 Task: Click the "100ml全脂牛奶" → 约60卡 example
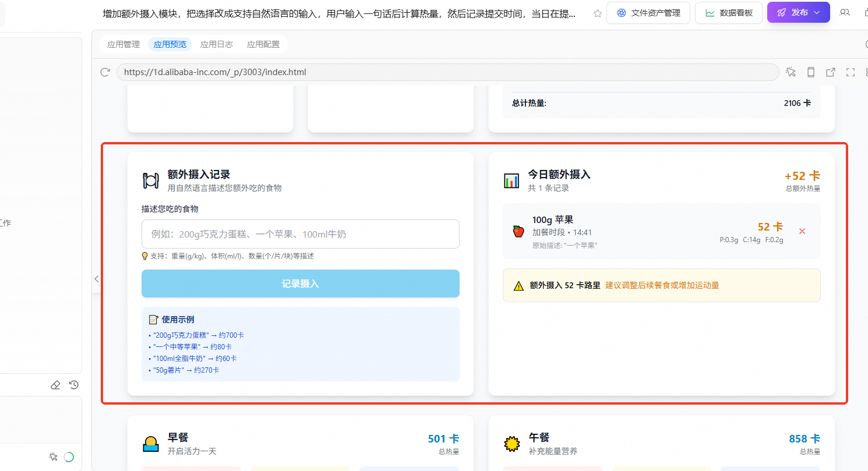192,359
